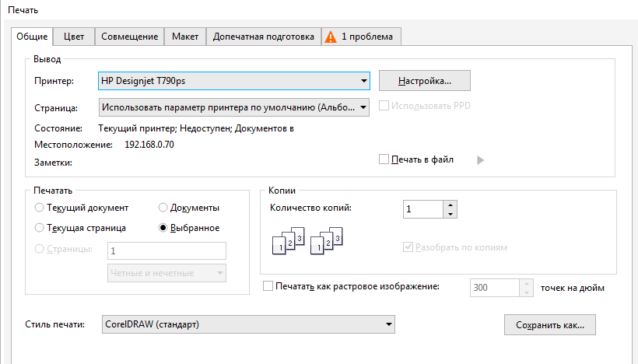Switch to the Общие tab

[x=32, y=37]
